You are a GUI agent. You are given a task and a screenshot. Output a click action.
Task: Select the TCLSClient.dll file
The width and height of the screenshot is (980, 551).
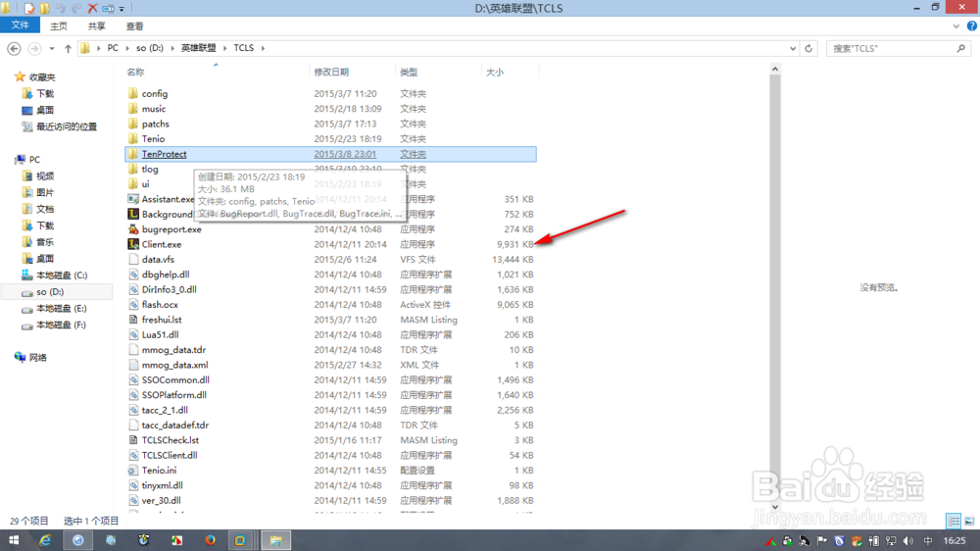point(170,455)
